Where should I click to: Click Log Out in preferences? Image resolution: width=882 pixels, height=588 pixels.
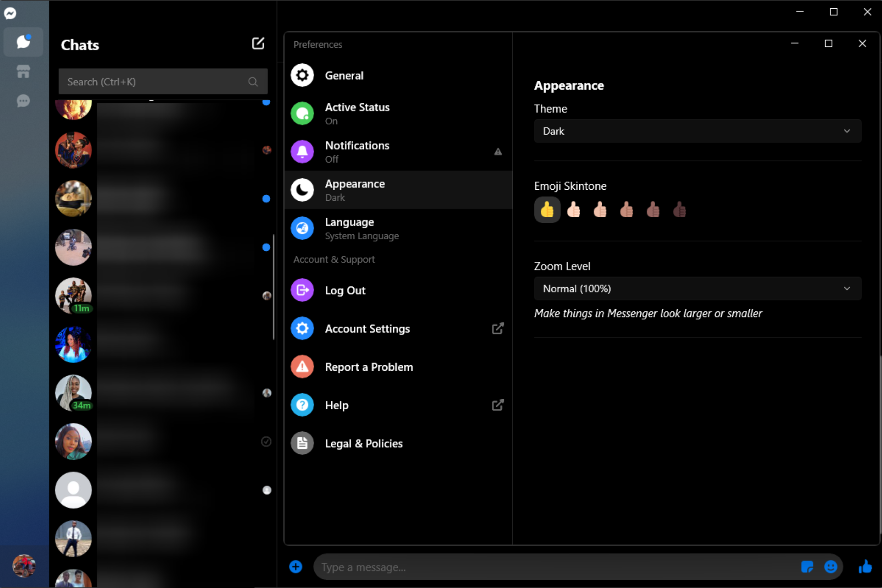[x=398, y=290]
